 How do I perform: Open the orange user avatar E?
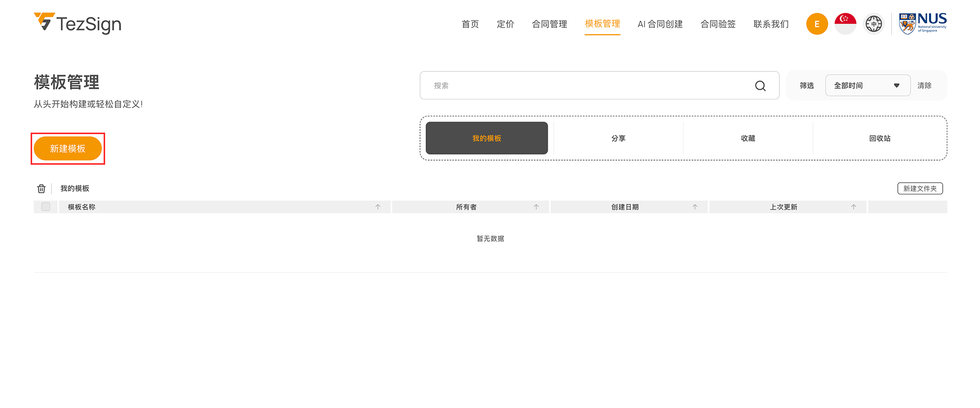click(817, 24)
